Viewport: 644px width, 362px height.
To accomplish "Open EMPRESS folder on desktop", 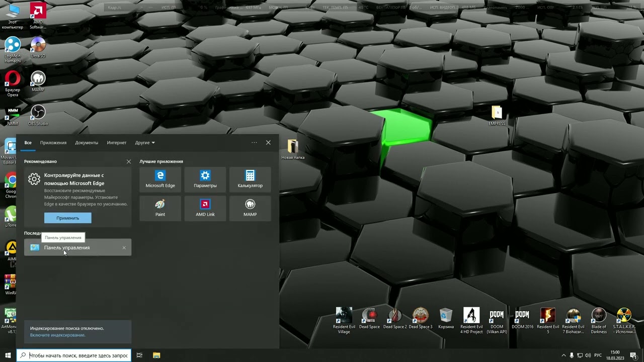I will (497, 116).
